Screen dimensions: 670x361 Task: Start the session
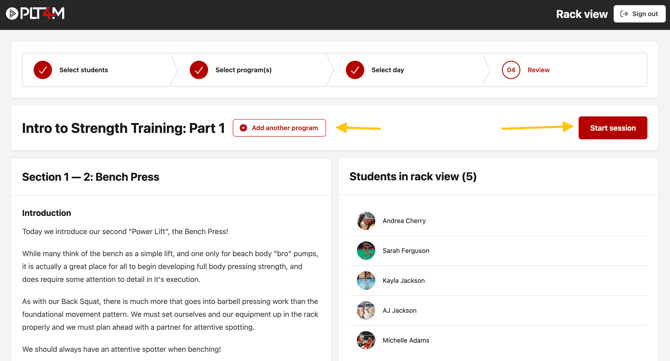[613, 128]
